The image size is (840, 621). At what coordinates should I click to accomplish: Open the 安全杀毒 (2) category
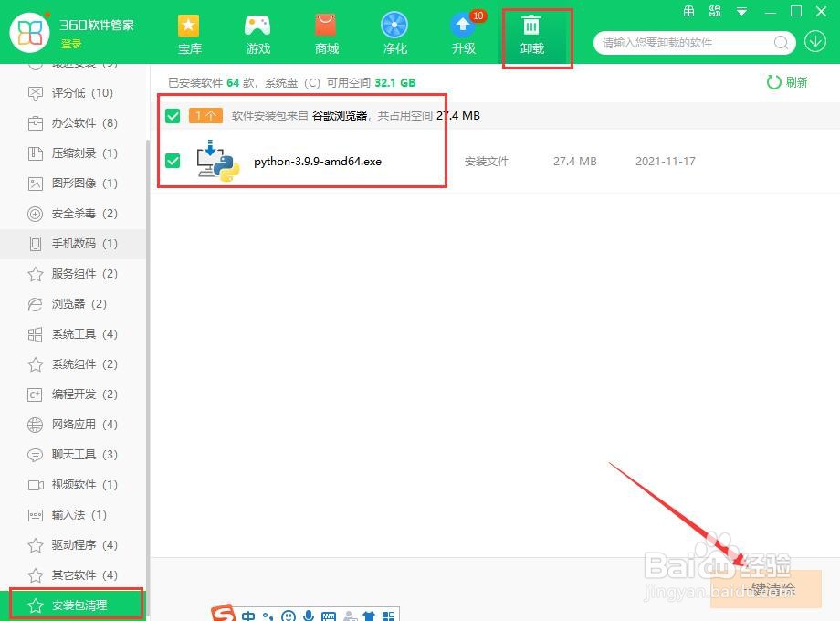coord(73,214)
